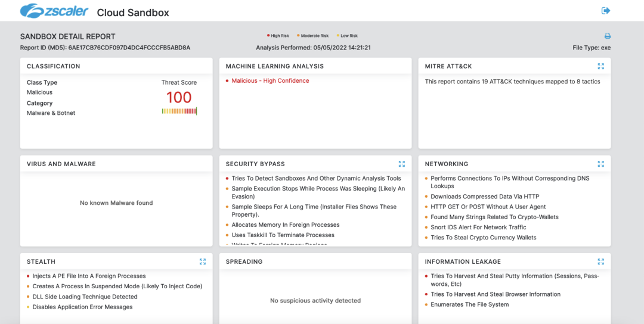
Task: Click Uses Taskkill To Terminate Processes
Action: click(x=283, y=235)
